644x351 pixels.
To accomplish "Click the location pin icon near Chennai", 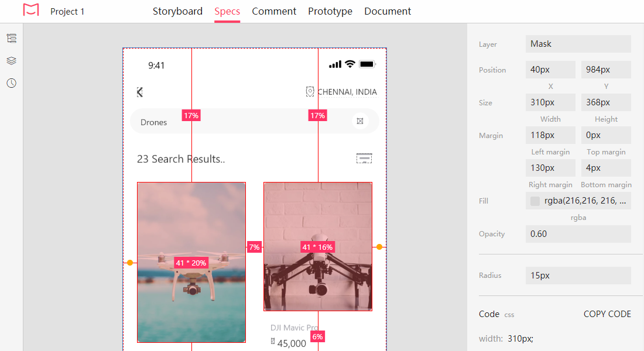I will pos(310,91).
